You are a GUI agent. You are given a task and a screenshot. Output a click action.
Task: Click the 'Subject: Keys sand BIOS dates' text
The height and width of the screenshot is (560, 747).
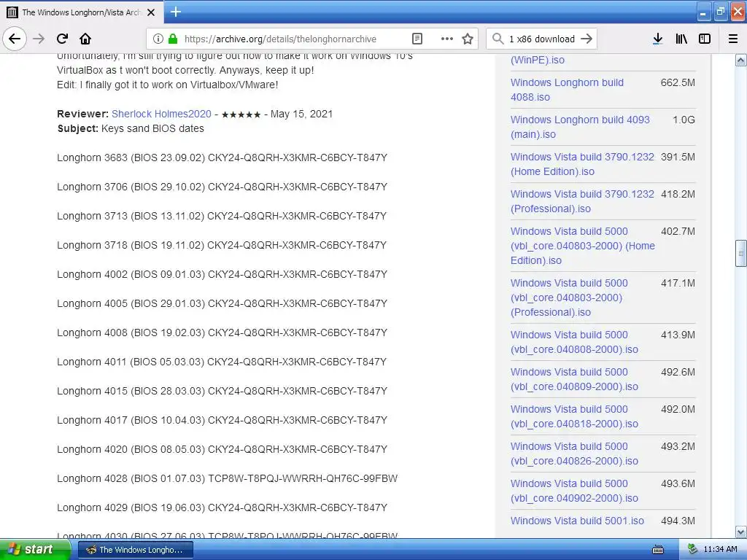131,128
